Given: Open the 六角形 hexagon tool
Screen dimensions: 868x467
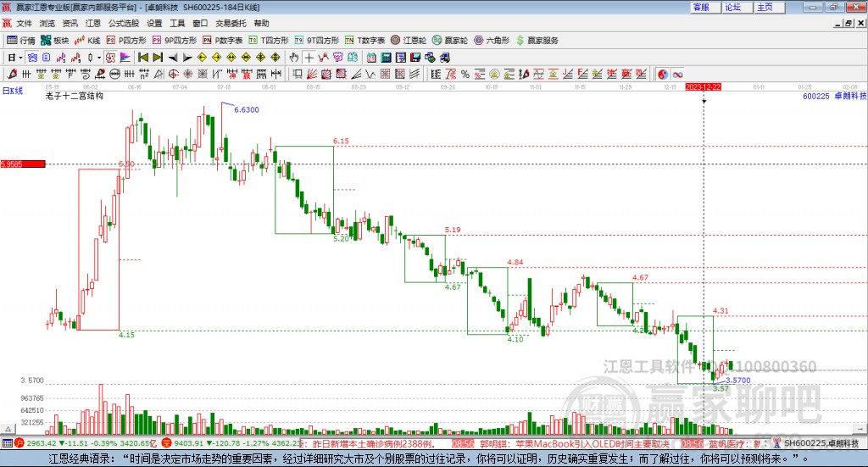Looking at the screenshot, I should pos(492,41).
